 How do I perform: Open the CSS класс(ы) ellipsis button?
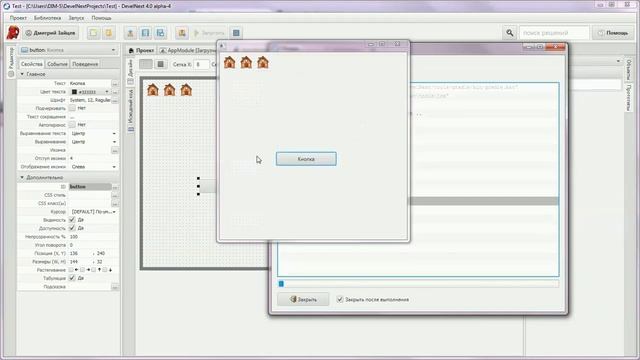coord(115,203)
